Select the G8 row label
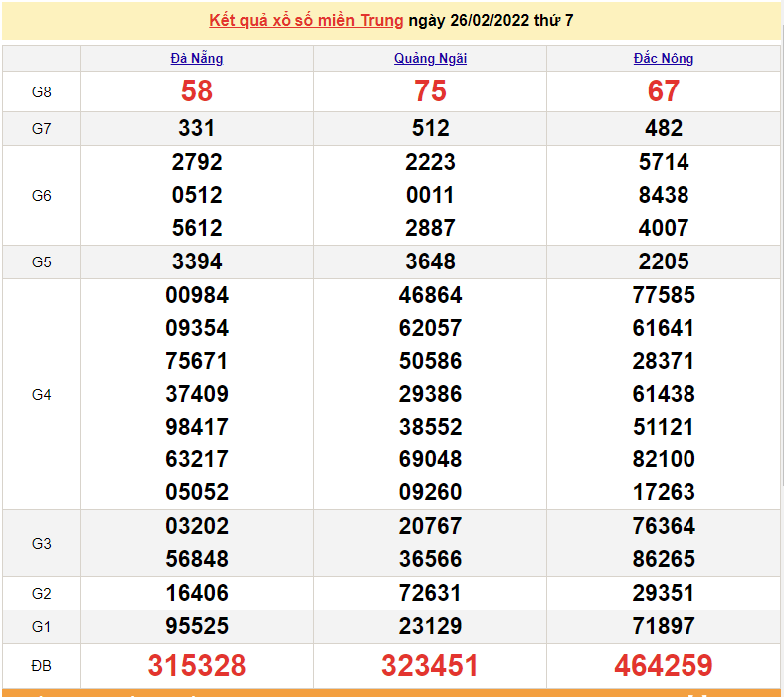 tap(41, 92)
